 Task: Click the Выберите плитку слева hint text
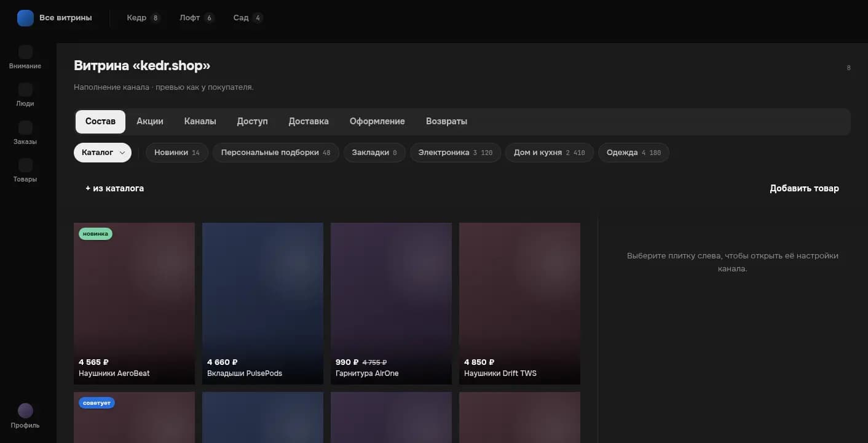pos(733,262)
